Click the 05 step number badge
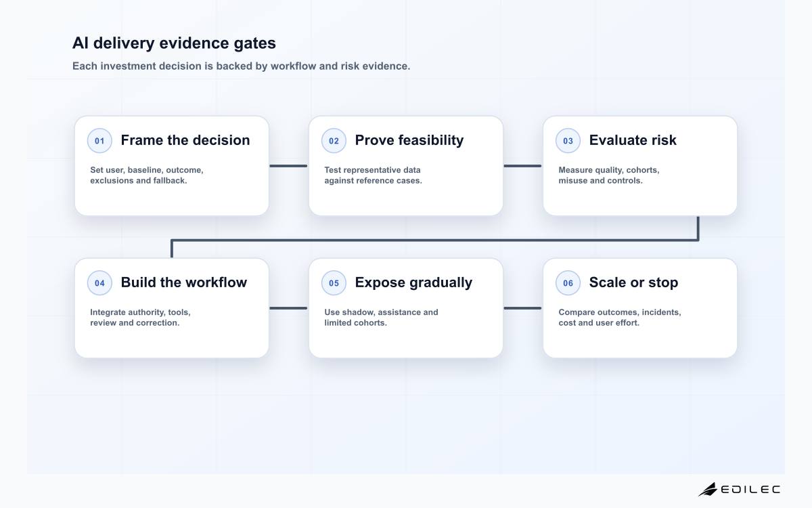812x508 pixels. [334, 283]
